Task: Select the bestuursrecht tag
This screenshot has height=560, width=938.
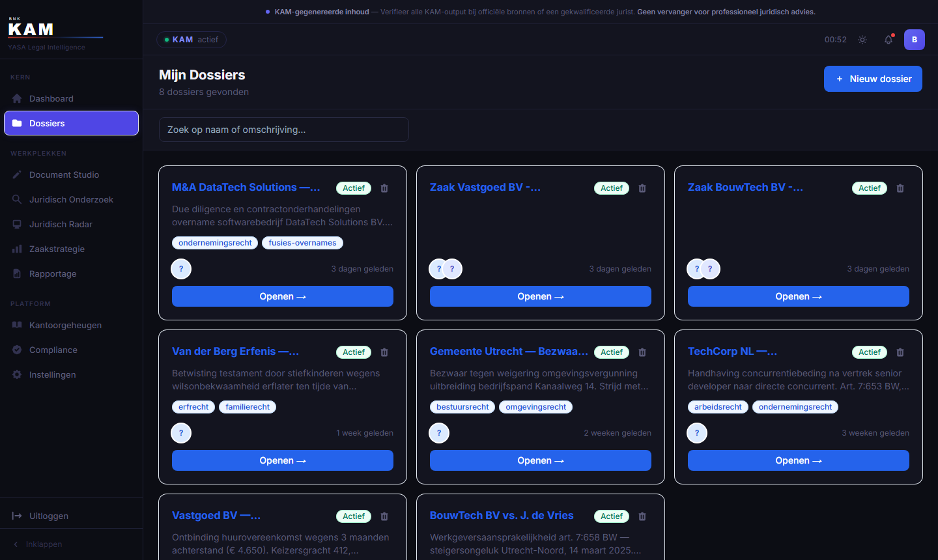Action: click(462, 407)
